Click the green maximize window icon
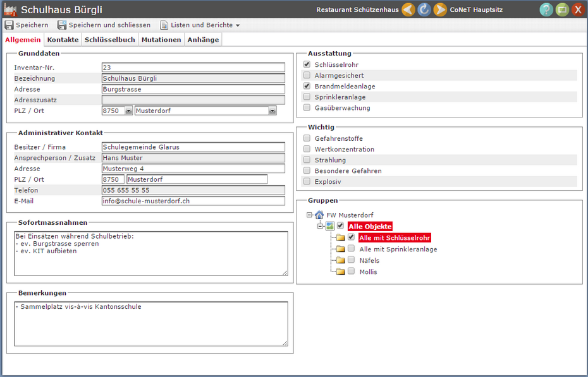This screenshot has width=588, height=377. [x=562, y=9]
